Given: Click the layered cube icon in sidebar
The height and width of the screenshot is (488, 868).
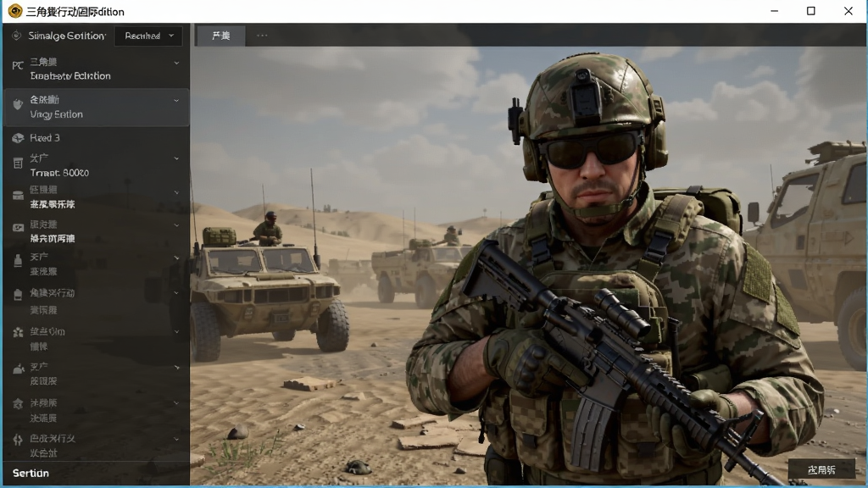Looking at the screenshot, I should click(x=18, y=404).
